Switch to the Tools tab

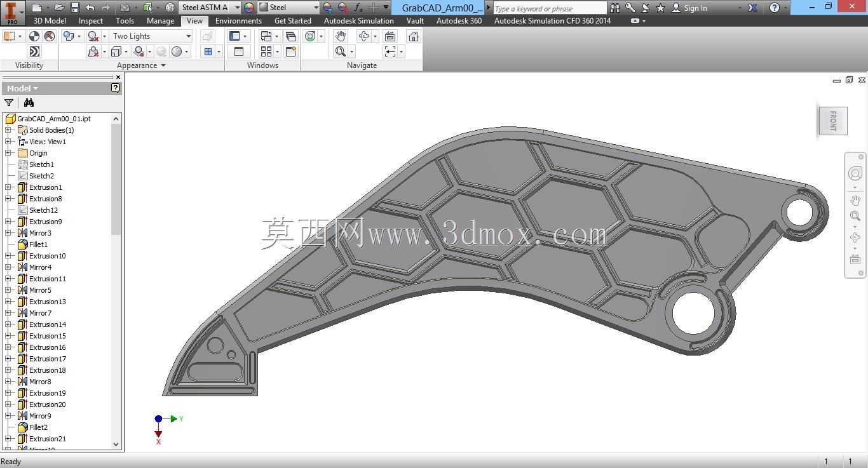(x=125, y=21)
